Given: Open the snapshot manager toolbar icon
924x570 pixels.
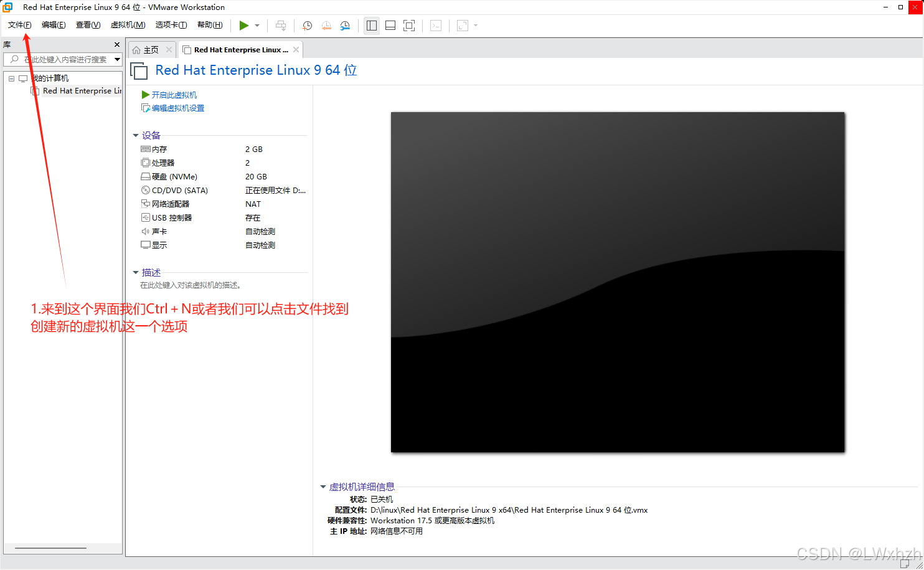Looking at the screenshot, I should [345, 26].
